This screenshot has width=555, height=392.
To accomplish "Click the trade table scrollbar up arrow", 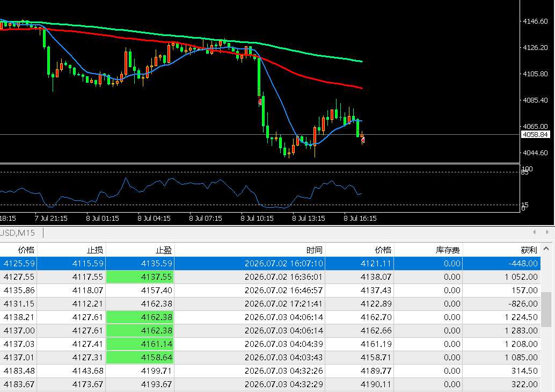I will point(546,249).
